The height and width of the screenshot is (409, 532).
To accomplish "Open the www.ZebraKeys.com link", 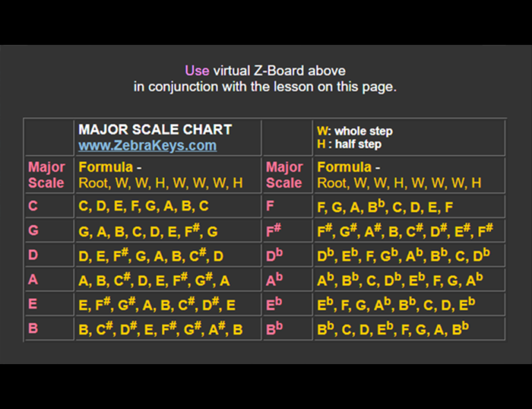I will click(147, 146).
